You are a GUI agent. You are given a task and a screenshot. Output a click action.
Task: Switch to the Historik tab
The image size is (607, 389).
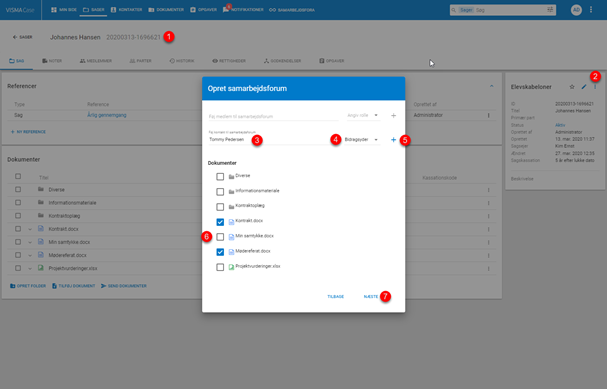tap(182, 61)
